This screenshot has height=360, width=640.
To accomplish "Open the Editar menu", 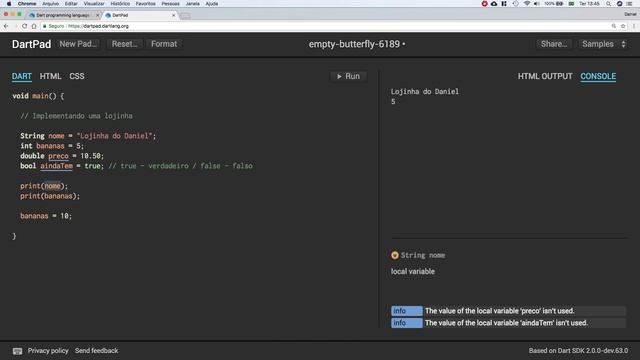I will (71, 4).
